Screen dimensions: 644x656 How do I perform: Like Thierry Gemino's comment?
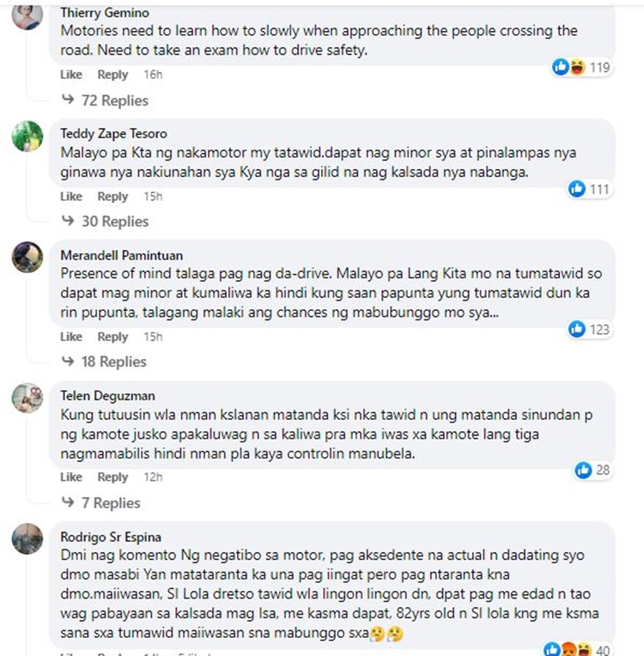point(71,75)
